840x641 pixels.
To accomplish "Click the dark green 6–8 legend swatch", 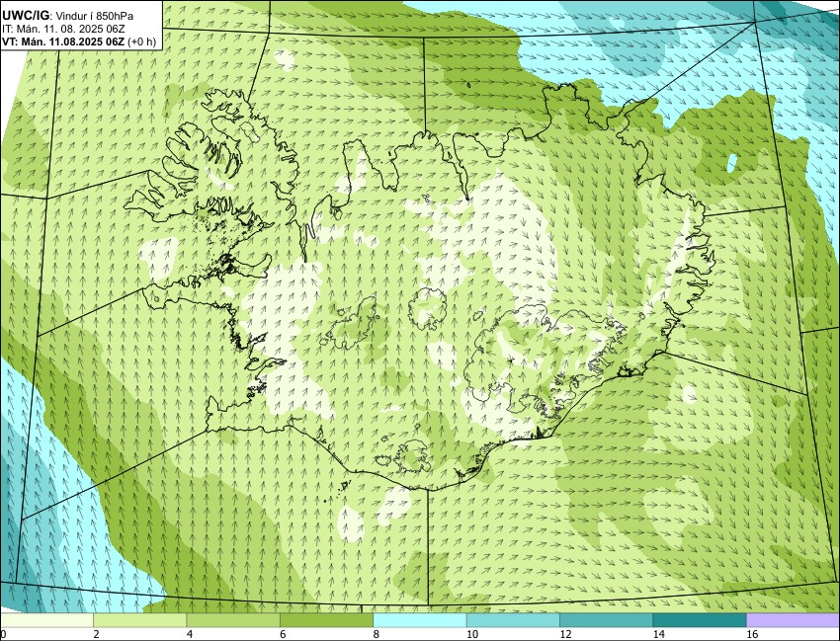I will pos(326,620).
